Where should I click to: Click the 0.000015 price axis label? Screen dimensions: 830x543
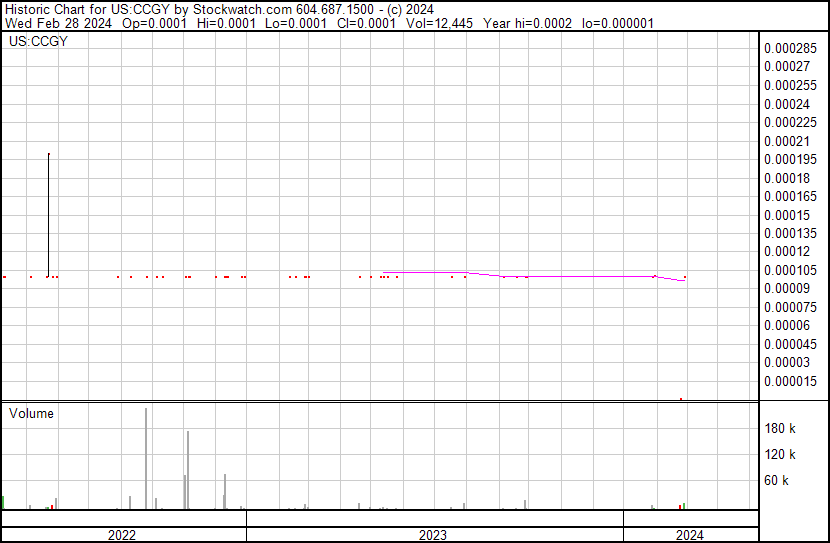pyautogui.click(x=790, y=381)
